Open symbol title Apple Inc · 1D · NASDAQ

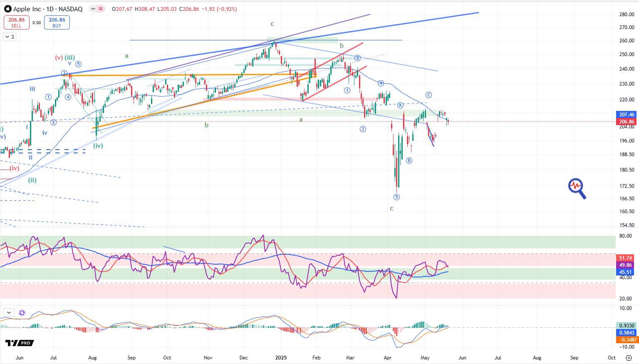(48, 9)
